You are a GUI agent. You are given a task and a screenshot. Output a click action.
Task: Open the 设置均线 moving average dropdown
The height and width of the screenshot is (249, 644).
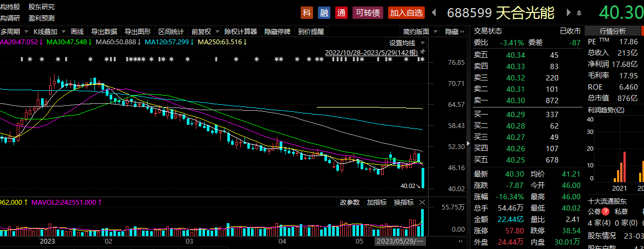406,43
